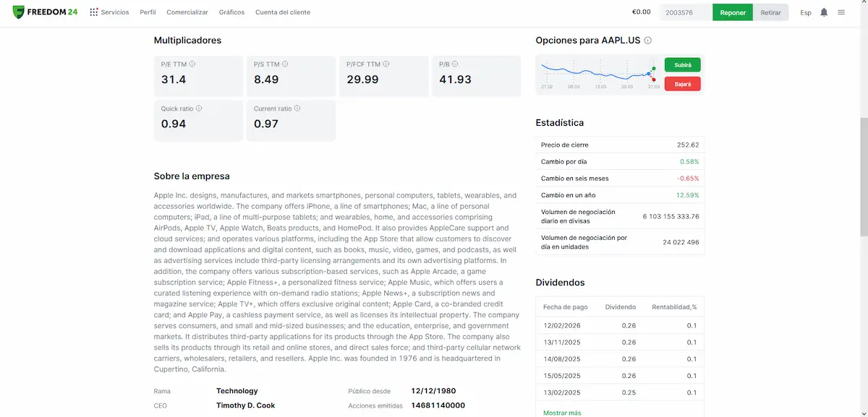Show info for P/S TTM
The width and height of the screenshot is (868, 417).
click(284, 64)
